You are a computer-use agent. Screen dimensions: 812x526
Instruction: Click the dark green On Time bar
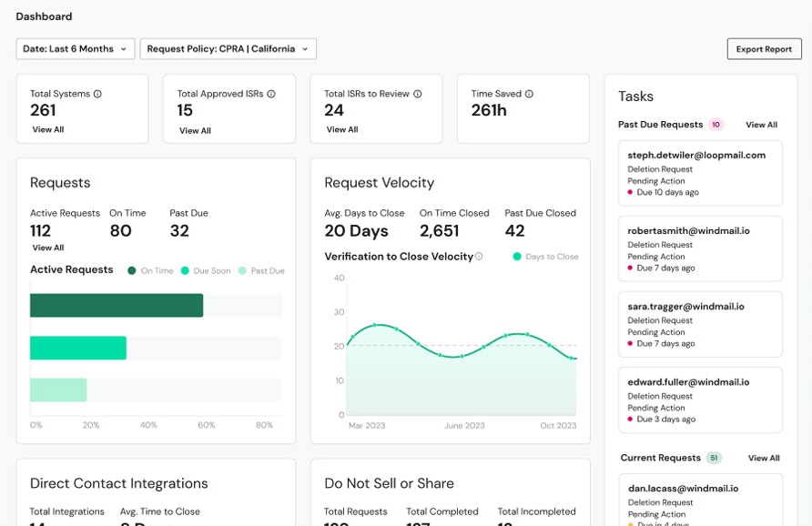[117, 306]
